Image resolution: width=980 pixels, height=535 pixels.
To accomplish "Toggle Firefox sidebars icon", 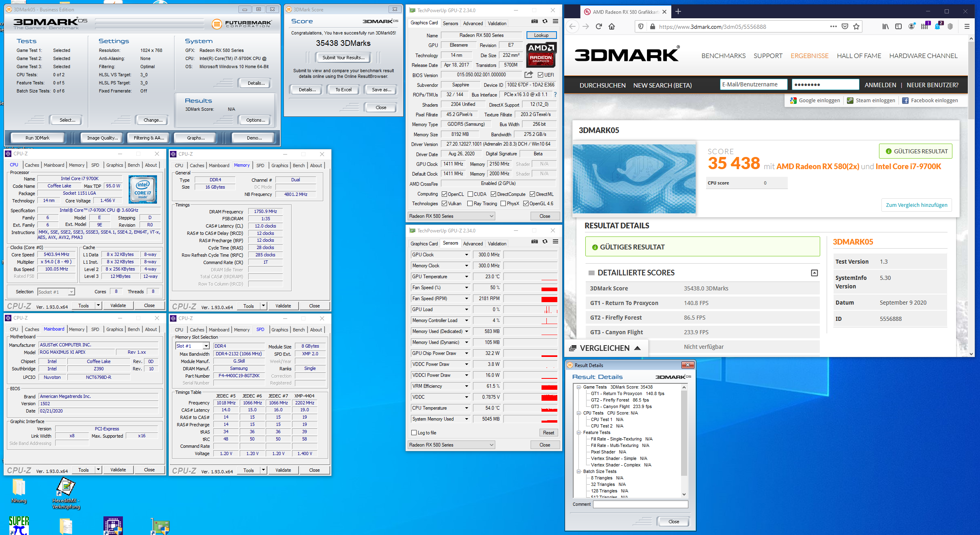I will 898,27.
